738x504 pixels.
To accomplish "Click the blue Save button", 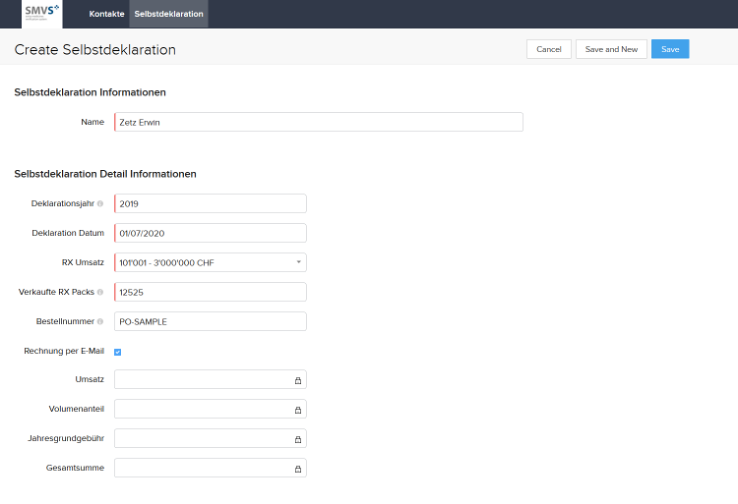I will [670, 49].
